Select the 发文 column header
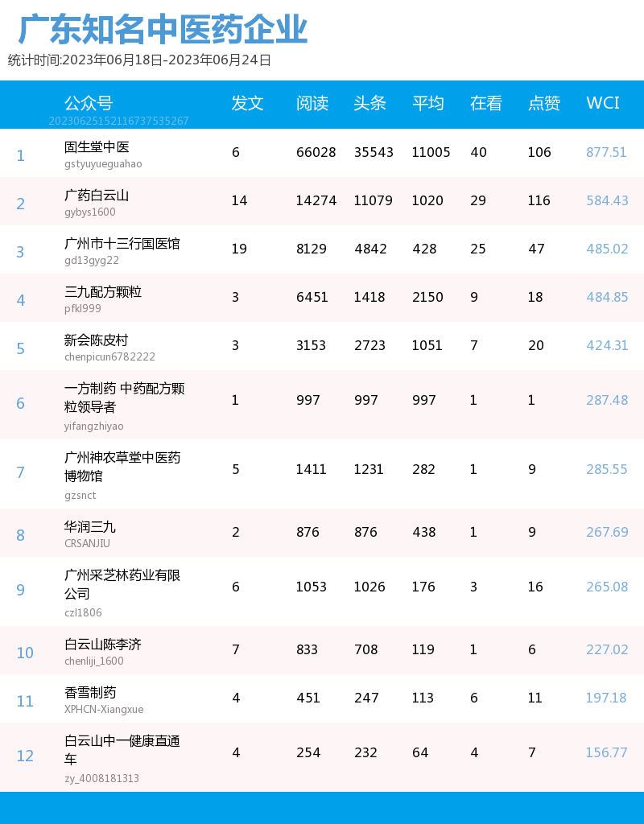 [246, 103]
